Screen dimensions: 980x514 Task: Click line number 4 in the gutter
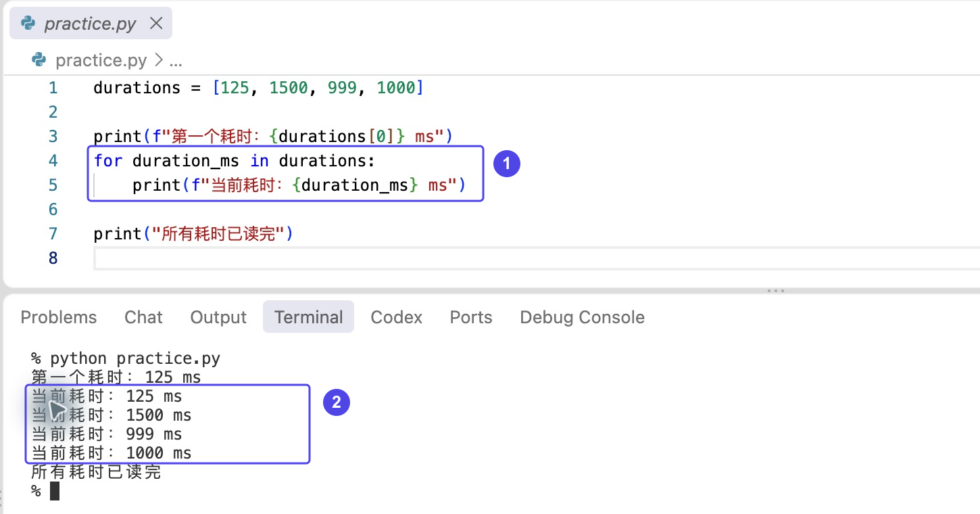[53, 161]
